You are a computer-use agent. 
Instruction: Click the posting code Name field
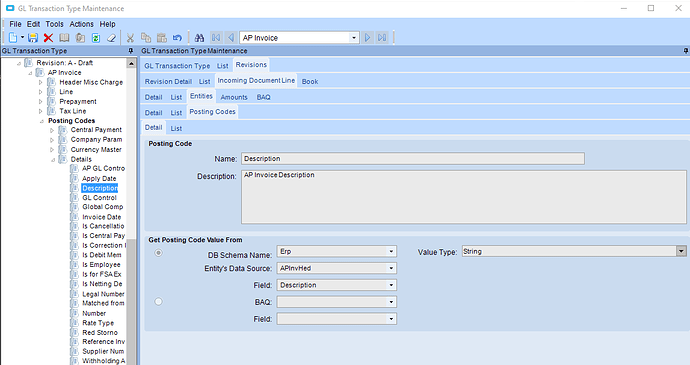click(x=413, y=159)
